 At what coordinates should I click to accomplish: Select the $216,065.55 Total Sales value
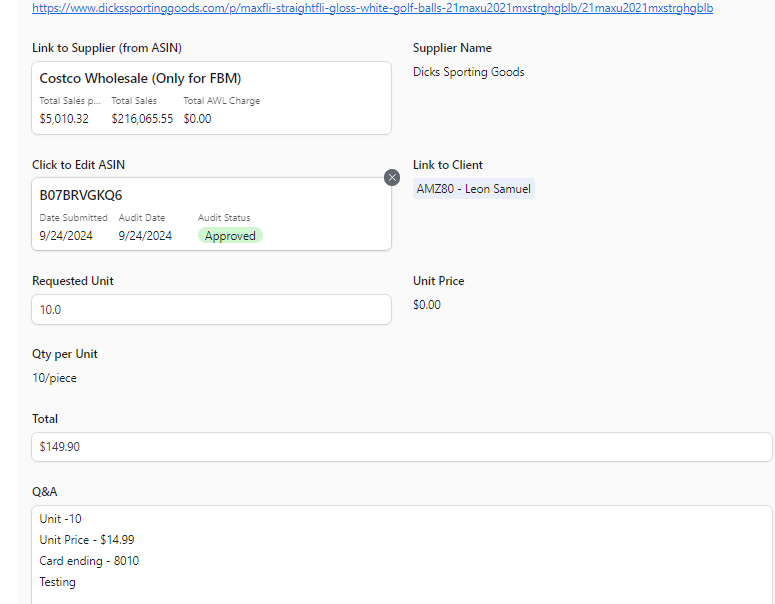(142, 119)
